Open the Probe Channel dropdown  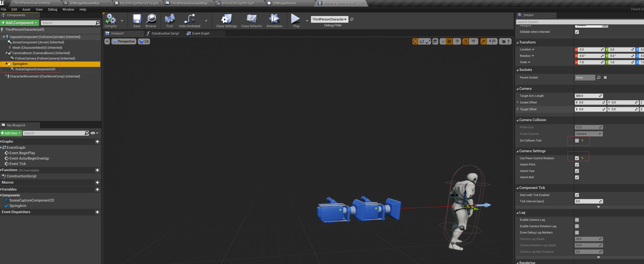pyautogui.click(x=588, y=134)
